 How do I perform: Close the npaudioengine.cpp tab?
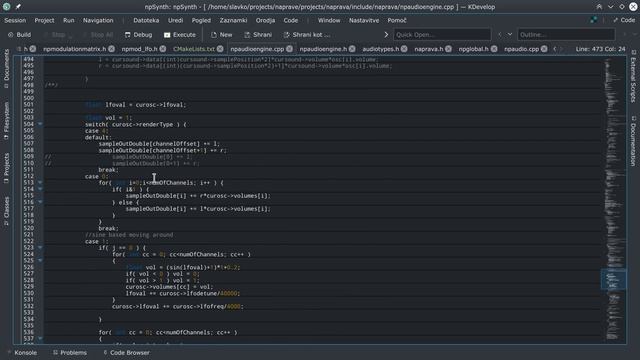coord(289,49)
